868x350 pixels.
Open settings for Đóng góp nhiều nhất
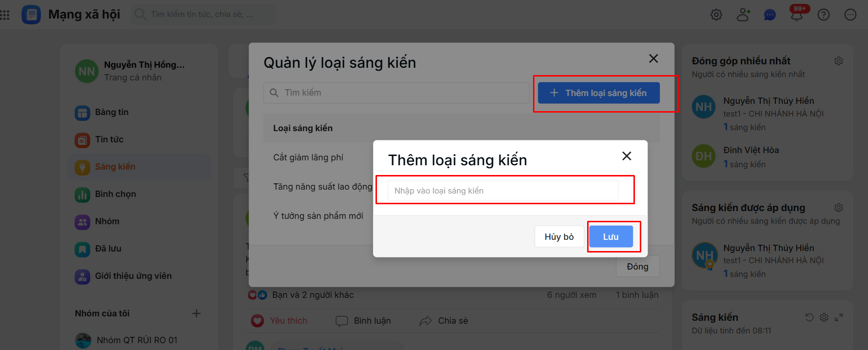839,61
